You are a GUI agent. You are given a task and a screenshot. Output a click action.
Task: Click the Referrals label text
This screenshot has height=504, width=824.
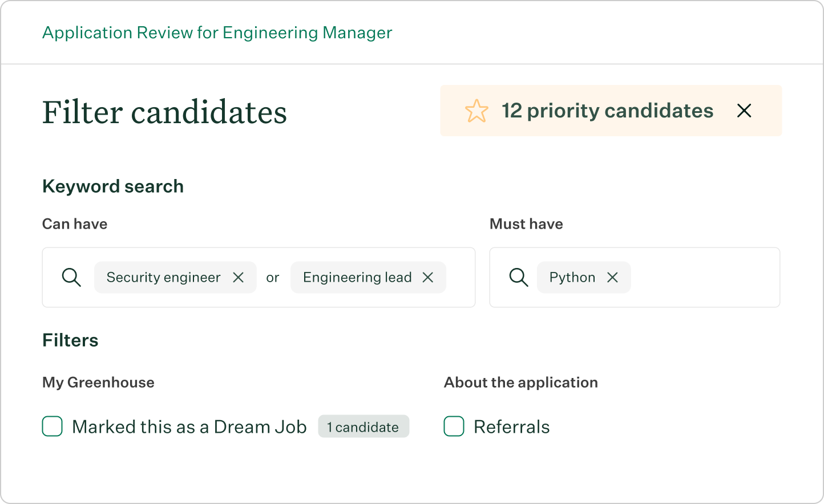coord(511,427)
